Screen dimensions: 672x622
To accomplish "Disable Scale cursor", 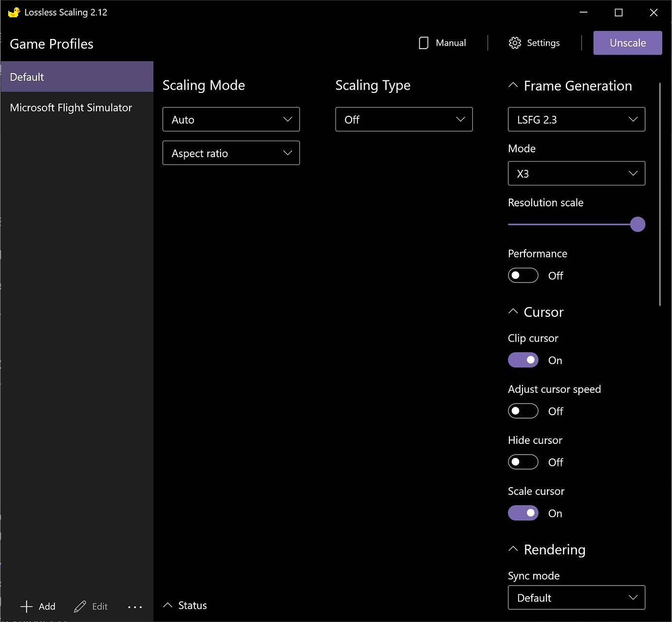I will tap(523, 512).
